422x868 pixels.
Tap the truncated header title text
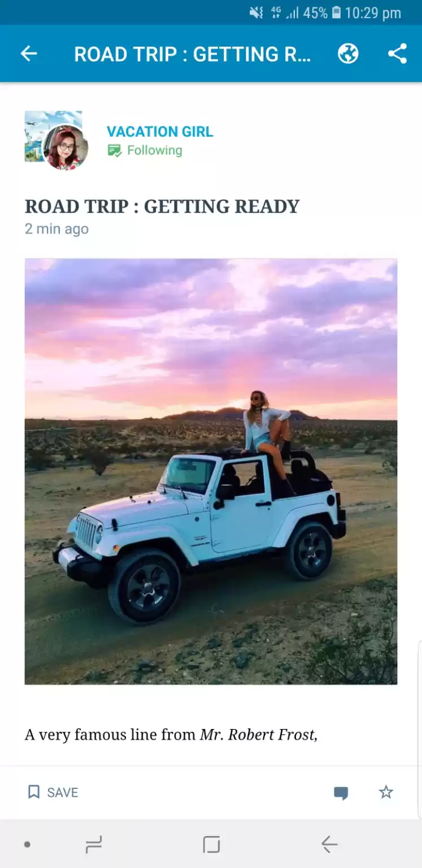[193, 54]
